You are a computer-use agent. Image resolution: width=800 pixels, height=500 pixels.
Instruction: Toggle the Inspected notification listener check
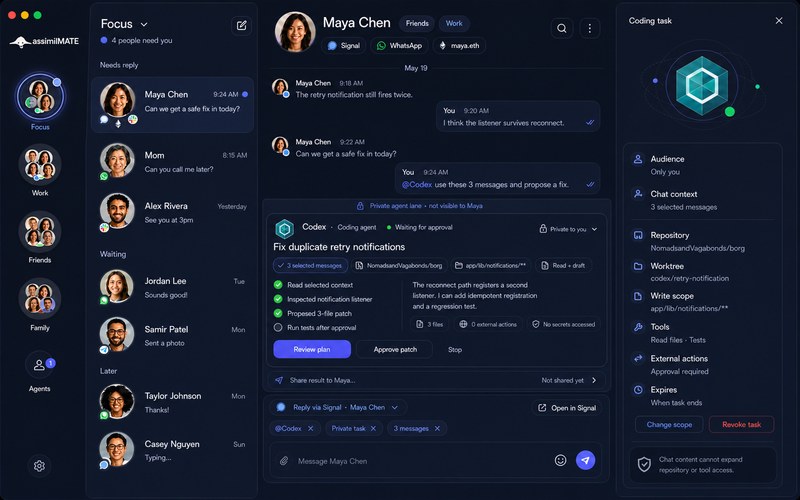[x=278, y=299]
